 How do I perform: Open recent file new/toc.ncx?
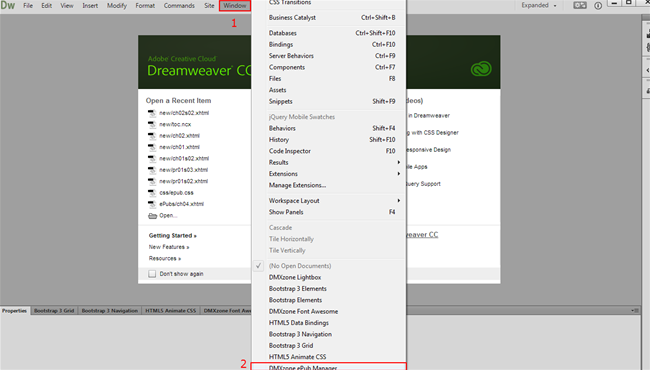coord(175,124)
